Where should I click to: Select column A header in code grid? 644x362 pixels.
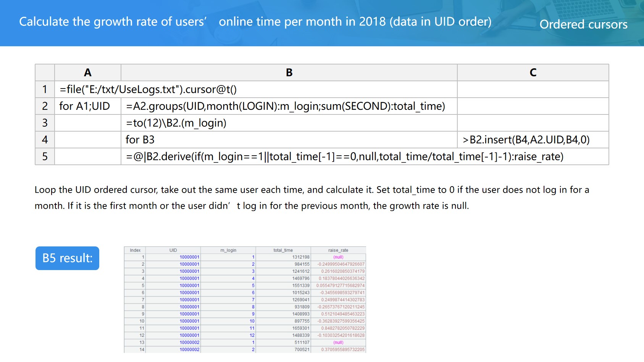(x=87, y=72)
